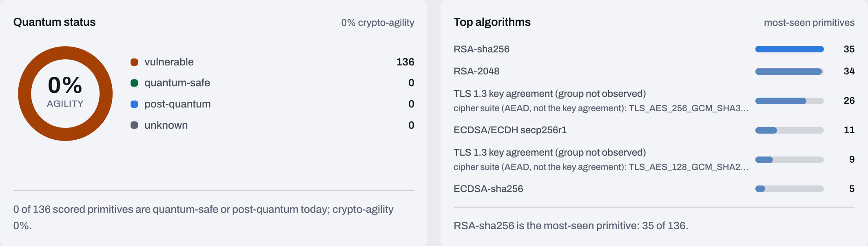Click the vulnerable count 136
The width and height of the screenshot is (868, 246).
(x=405, y=62)
